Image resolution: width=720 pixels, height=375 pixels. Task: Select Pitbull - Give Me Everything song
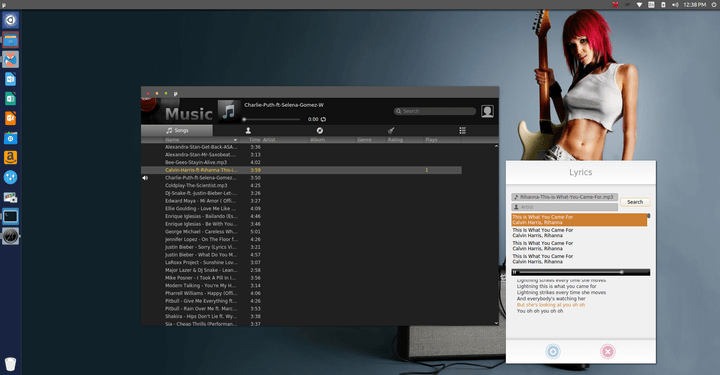301,301
